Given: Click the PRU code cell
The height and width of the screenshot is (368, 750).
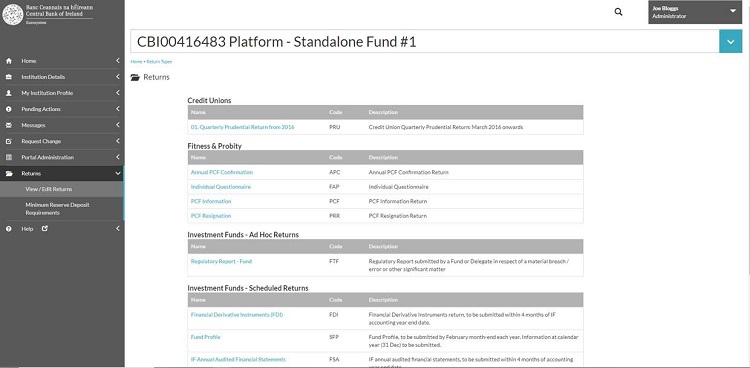Looking at the screenshot, I should pos(334,127).
